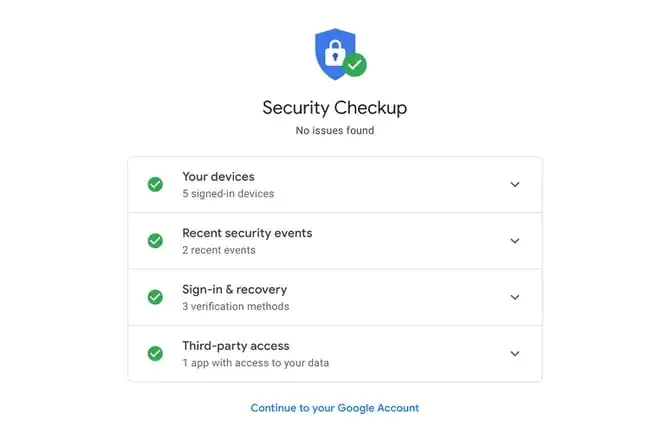Select the Your devices heading

pos(218,177)
